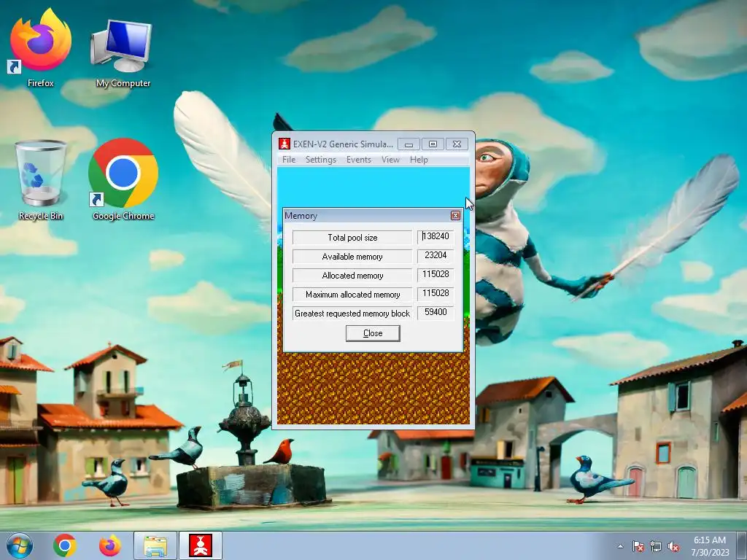Open the Settings menu
The width and height of the screenshot is (747, 560).
point(321,160)
